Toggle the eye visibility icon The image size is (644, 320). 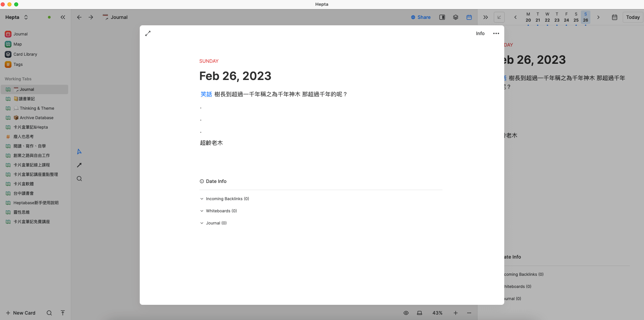[406, 313]
